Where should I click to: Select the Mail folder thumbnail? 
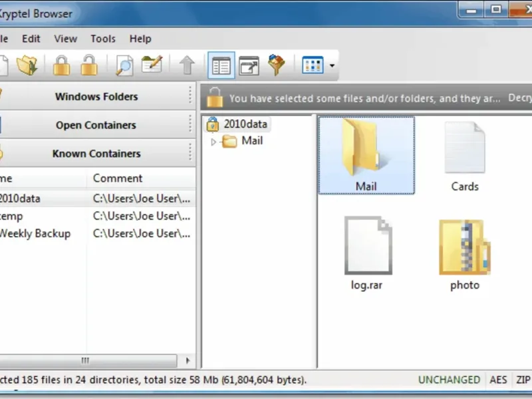click(x=366, y=156)
